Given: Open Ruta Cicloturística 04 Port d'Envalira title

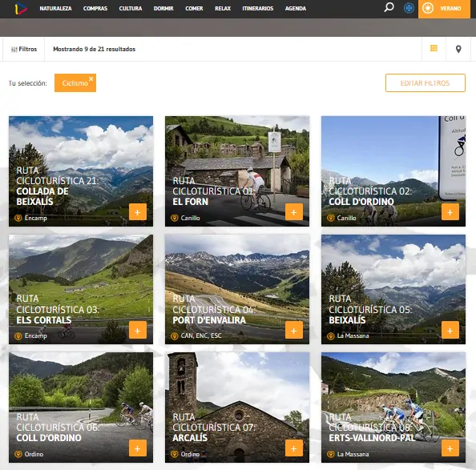Looking at the screenshot, I should pyautogui.click(x=214, y=309).
